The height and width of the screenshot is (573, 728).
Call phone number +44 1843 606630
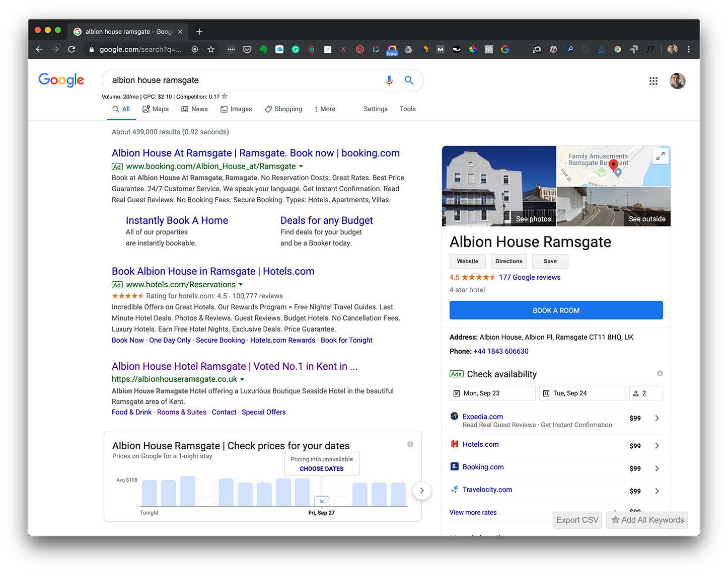(501, 351)
